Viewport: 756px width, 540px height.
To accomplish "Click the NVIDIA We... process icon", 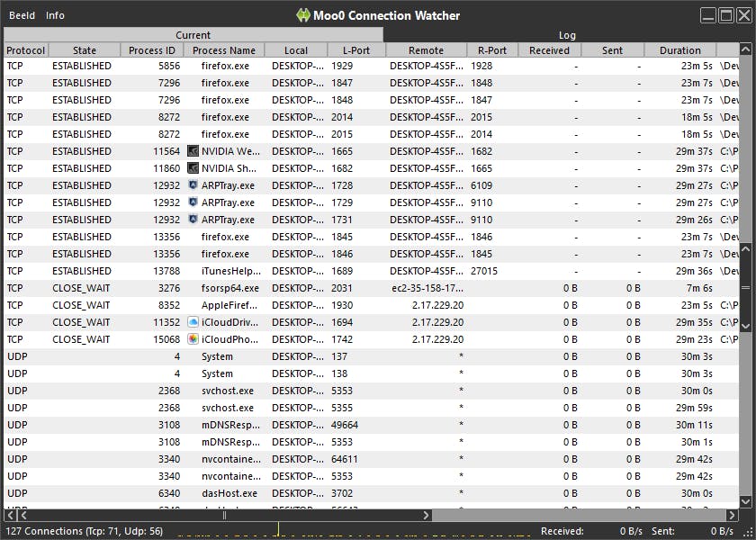I will point(193,151).
